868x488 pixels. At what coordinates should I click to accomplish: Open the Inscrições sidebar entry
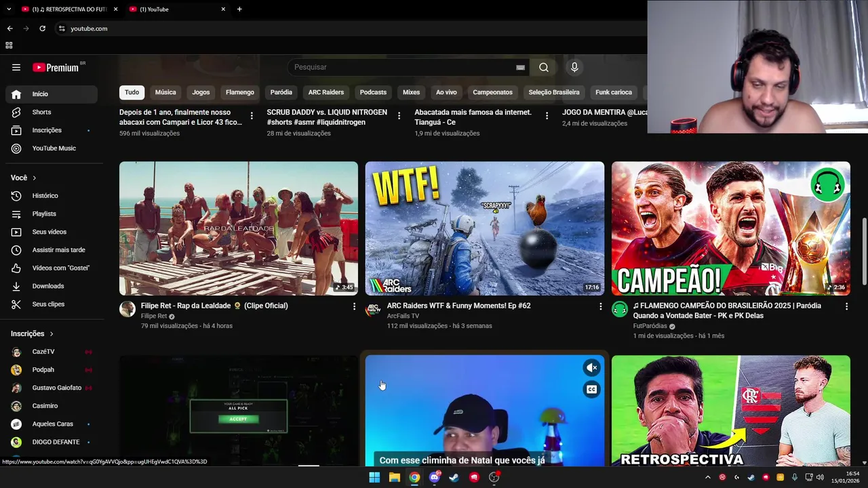pos(52,130)
